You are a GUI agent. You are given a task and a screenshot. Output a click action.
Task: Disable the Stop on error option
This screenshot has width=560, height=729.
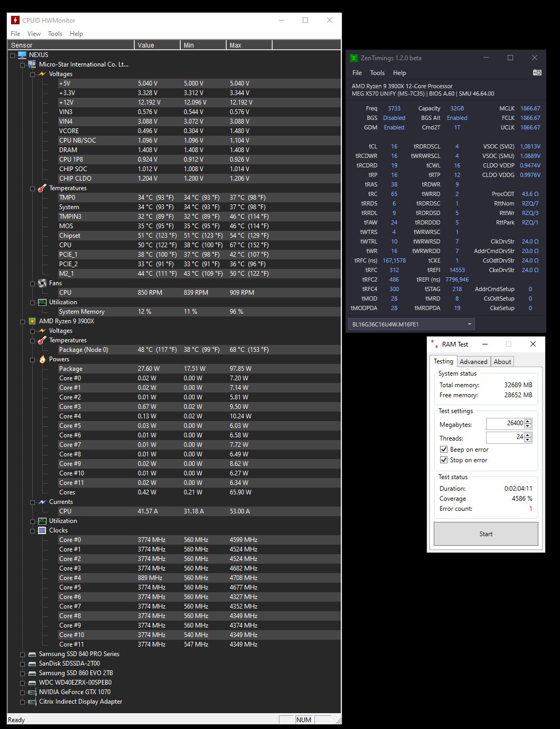click(x=444, y=460)
